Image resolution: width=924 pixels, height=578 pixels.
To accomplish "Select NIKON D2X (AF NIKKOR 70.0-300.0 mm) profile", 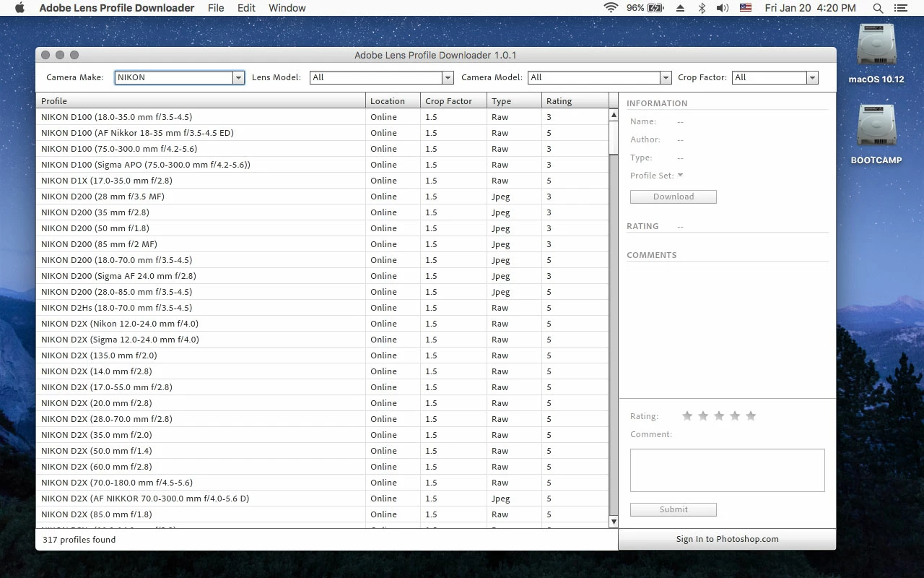I will tap(322, 499).
